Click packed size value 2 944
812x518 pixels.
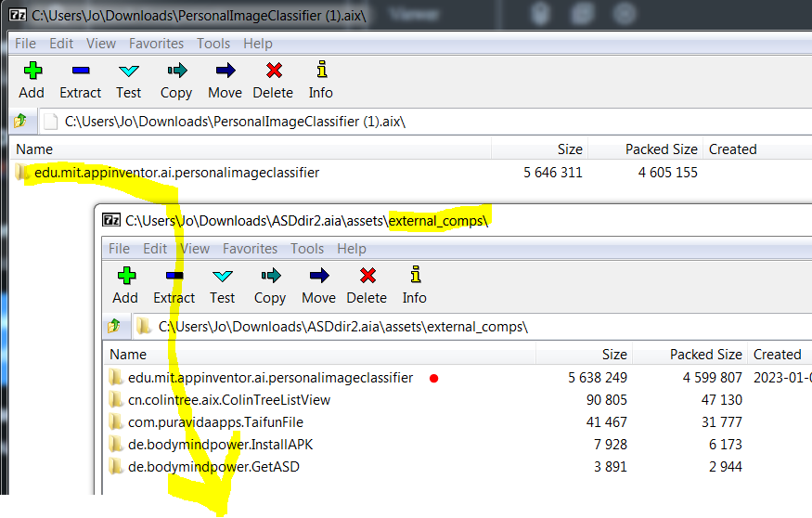726,467
